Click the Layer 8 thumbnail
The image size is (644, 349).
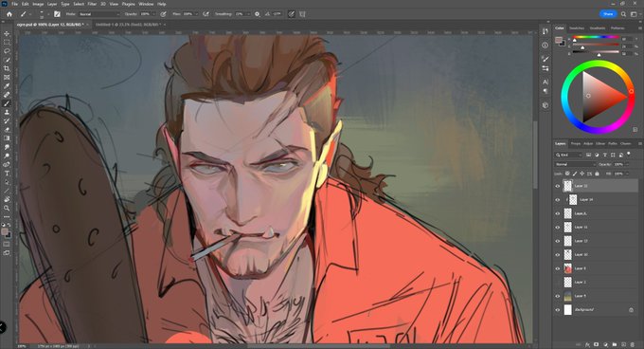[x=567, y=268]
